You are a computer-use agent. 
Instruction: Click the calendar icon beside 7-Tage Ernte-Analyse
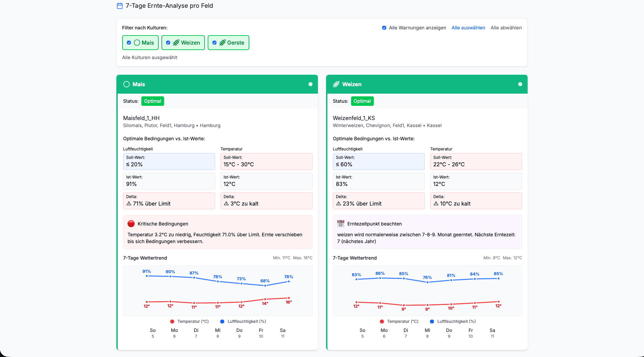coord(120,6)
